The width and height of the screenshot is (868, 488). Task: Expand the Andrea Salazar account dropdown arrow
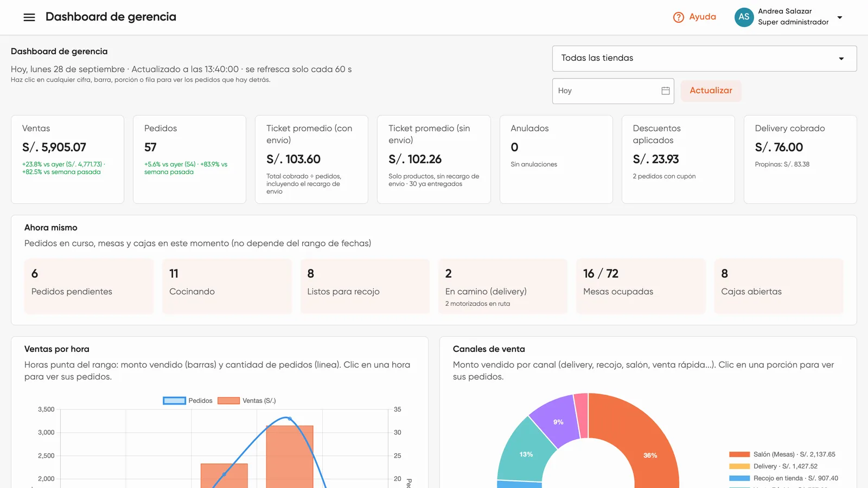point(840,17)
